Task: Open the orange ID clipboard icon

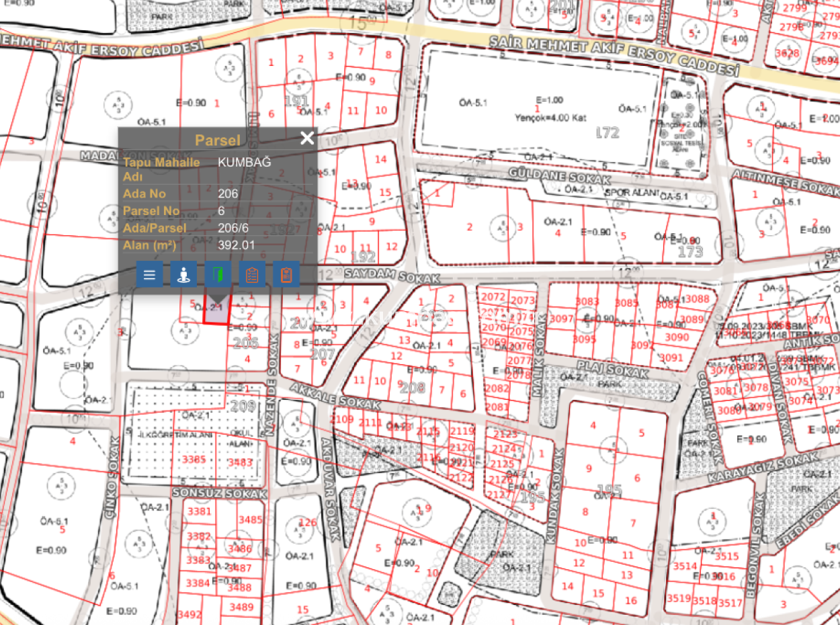Action: coord(286,275)
